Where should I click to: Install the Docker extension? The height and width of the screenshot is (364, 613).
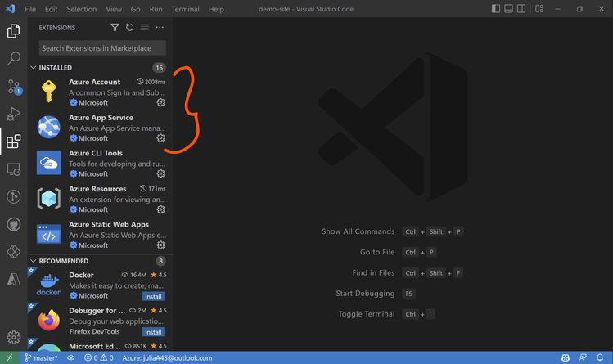(153, 296)
